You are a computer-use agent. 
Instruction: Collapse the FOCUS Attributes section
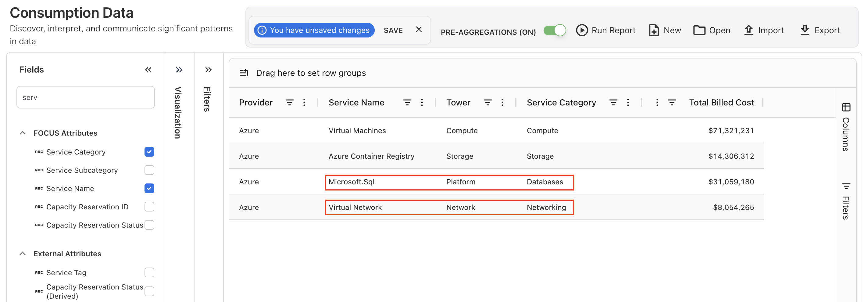[23, 133]
